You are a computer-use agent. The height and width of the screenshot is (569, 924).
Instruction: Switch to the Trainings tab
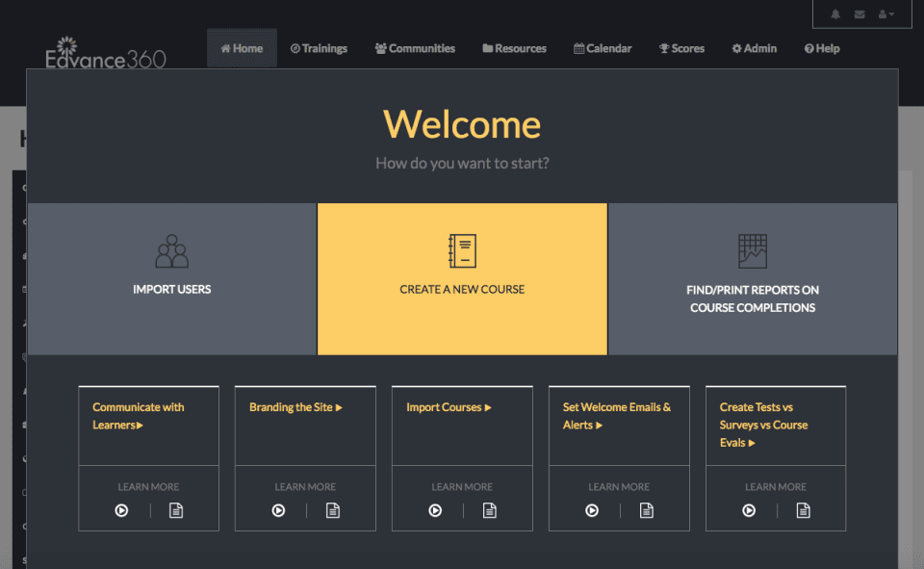point(319,47)
